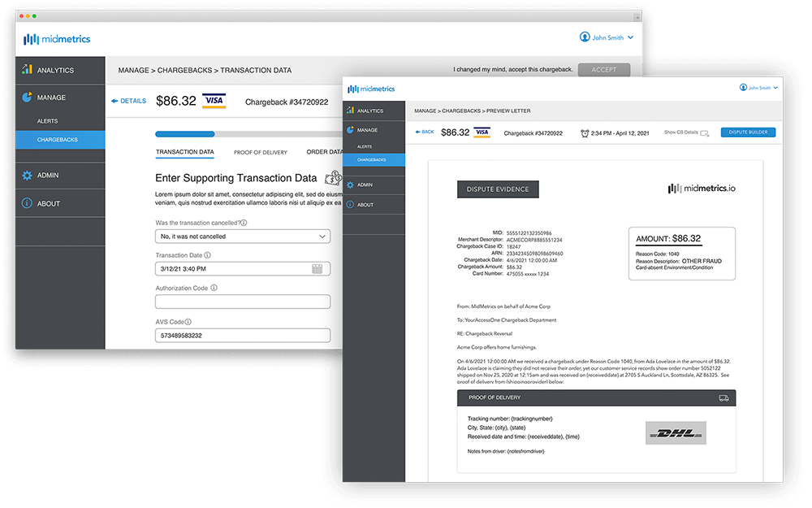Click $86.32 amount in back window
The image size is (812, 508).
click(x=176, y=101)
